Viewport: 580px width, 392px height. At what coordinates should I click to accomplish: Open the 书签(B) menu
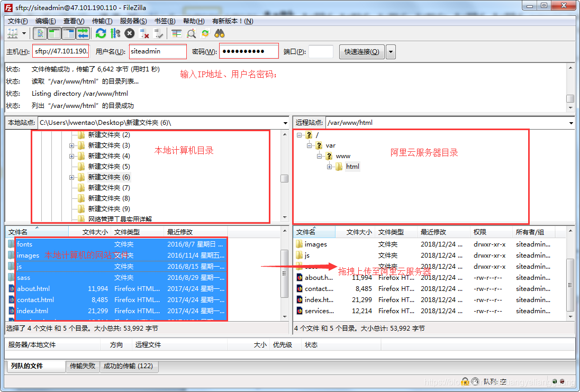pyautogui.click(x=165, y=21)
